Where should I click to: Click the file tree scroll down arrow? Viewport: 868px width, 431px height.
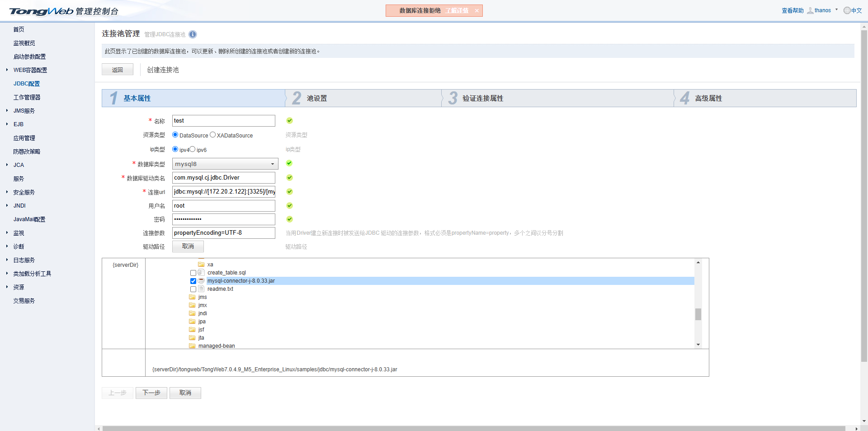(698, 345)
